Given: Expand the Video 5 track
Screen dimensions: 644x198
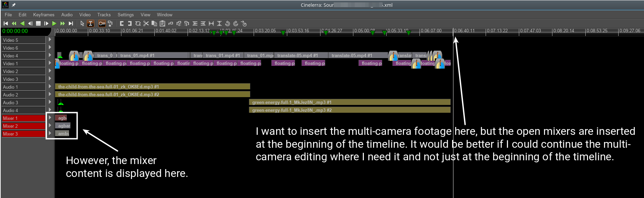Looking at the screenshot, I should [x=50, y=39].
